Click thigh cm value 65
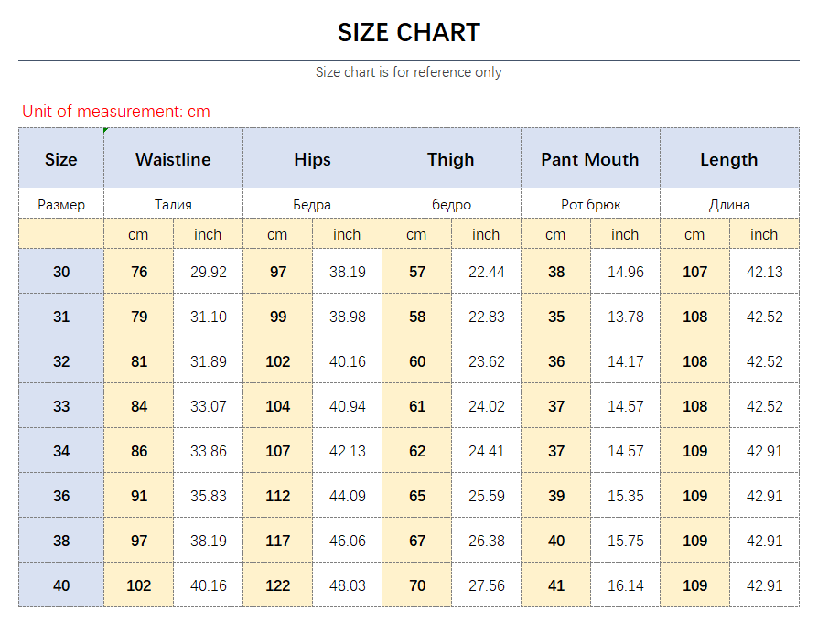 (417, 496)
